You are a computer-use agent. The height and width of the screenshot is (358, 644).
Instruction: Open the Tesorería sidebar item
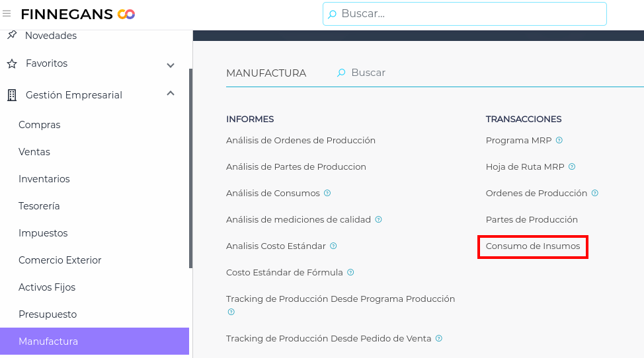coord(39,206)
